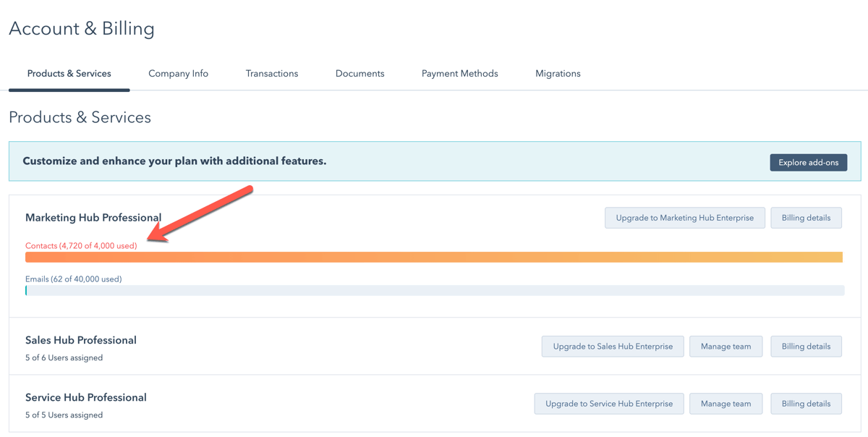
Task: Click Manage team for Service Hub Professional
Action: [726, 403]
